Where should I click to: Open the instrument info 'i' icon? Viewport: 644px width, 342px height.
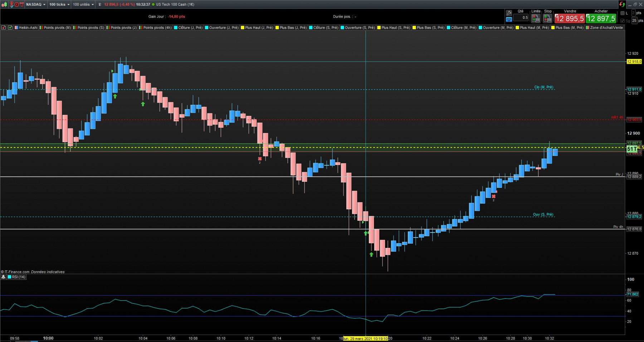click(x=100, y=4)
